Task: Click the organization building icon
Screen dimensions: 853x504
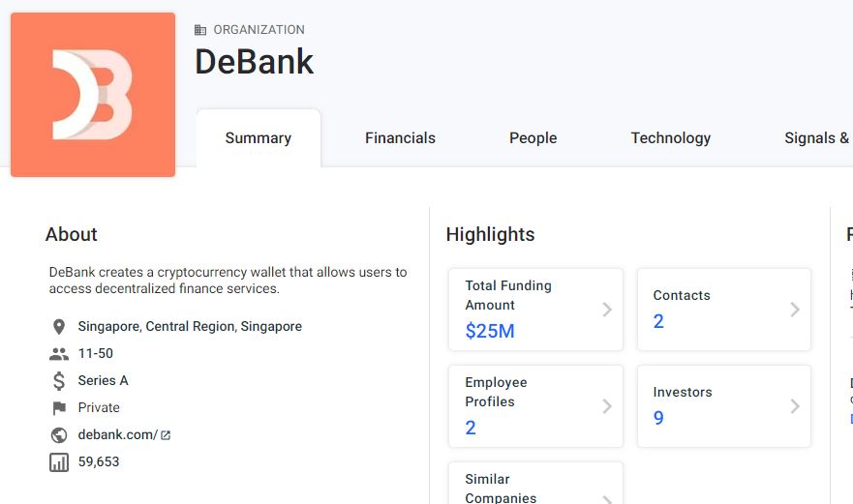Action: pyautogui.click(x=200, y=30)
